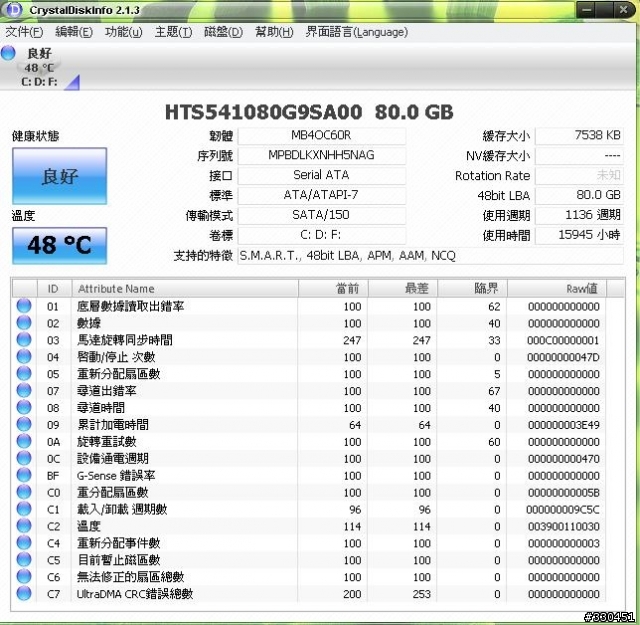This screenshot has height=625, width=640.
Task: Click the 當前 column header
Action: coord(333,289)
